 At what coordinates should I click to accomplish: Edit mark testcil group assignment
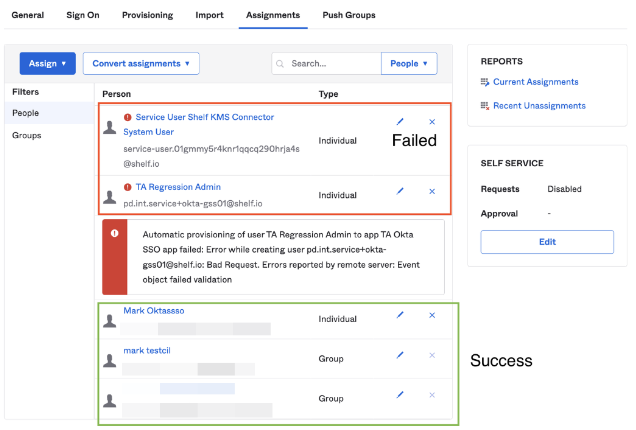coord(400,355)
